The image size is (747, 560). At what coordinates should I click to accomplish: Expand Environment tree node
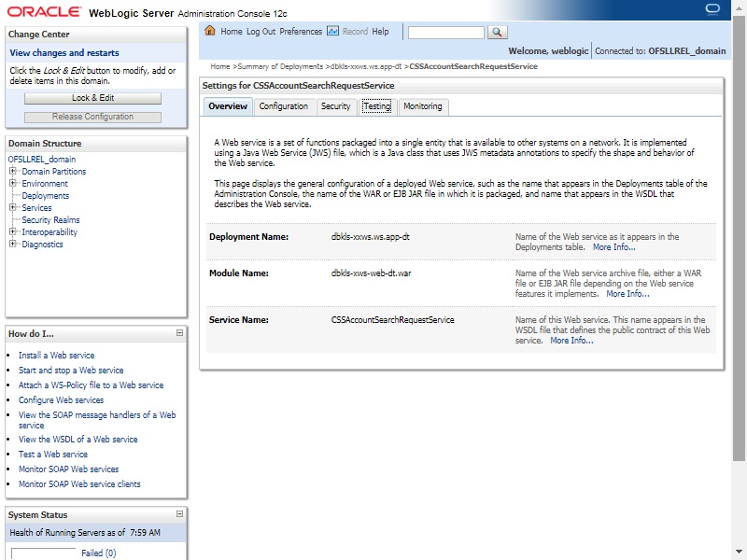point(13,183)
